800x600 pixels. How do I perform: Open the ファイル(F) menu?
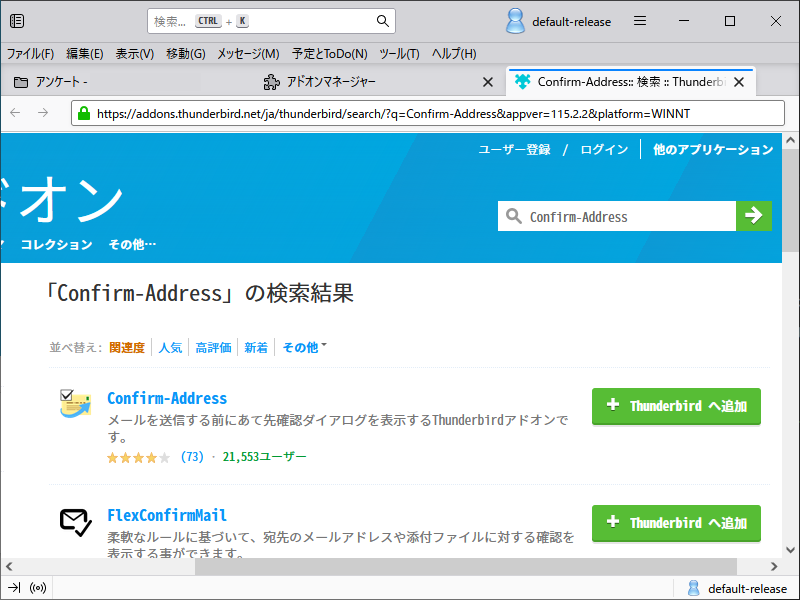tap(30, 54)
